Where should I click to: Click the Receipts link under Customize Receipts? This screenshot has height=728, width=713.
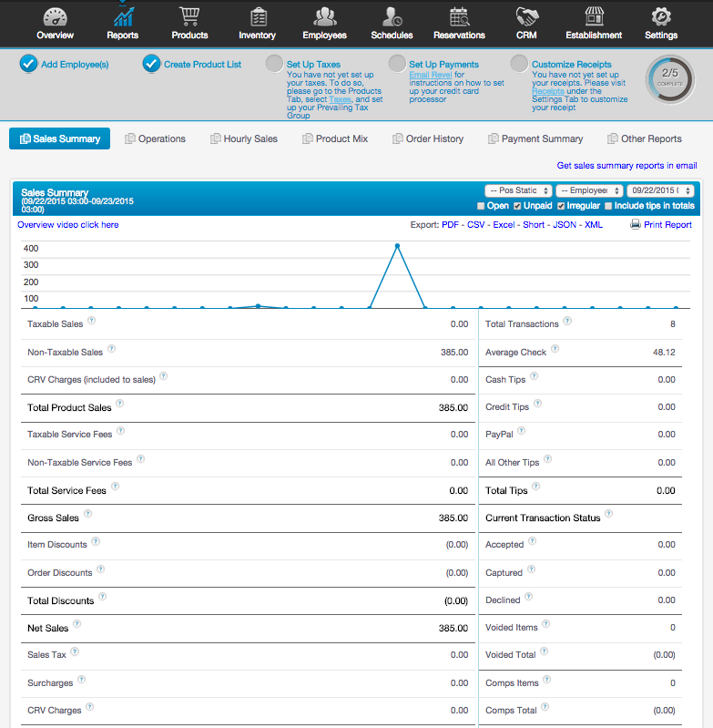pos(548,91)
